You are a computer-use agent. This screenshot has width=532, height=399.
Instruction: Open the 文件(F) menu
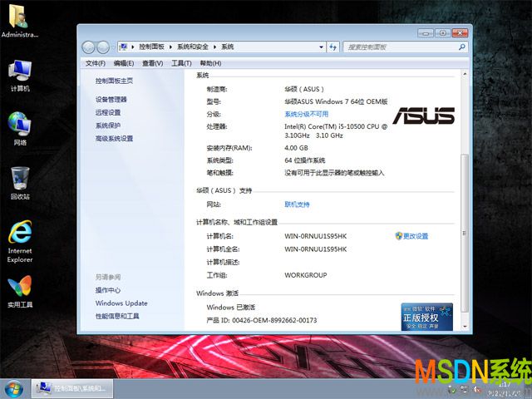(96, 63)
